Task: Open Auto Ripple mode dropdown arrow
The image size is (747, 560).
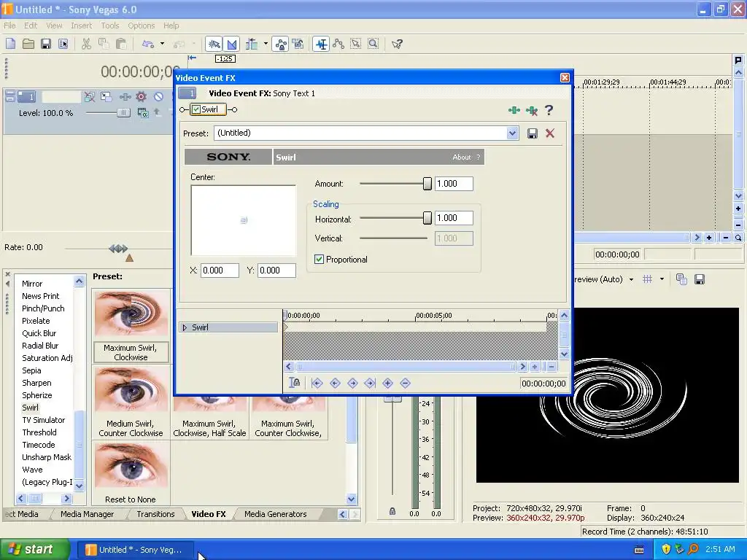Action: point(266,44)
